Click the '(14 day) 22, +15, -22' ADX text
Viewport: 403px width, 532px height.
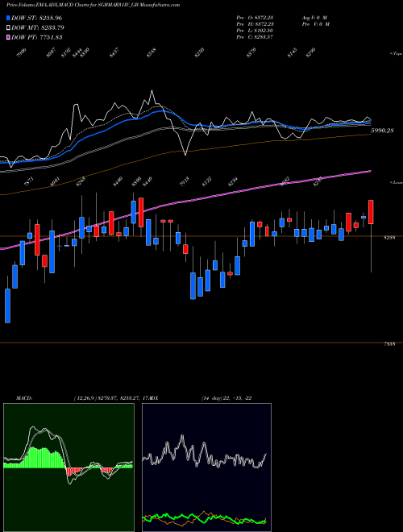[226, 398]
